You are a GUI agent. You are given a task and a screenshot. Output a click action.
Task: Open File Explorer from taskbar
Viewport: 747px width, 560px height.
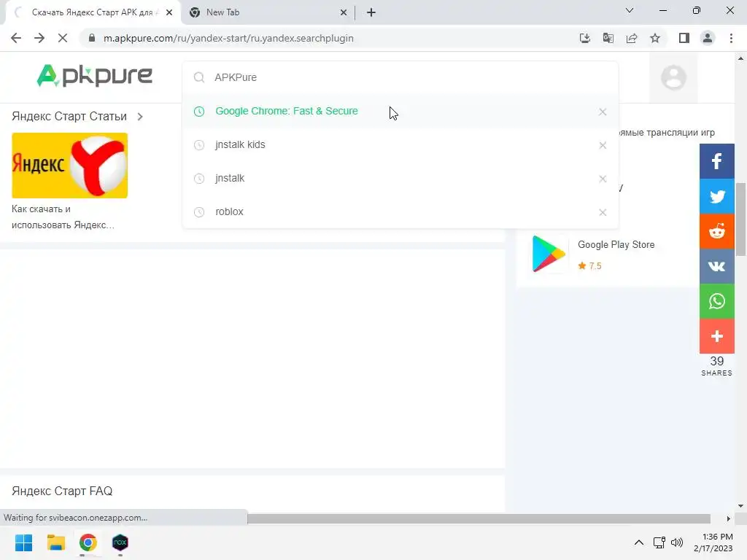[x=55, y=542]
